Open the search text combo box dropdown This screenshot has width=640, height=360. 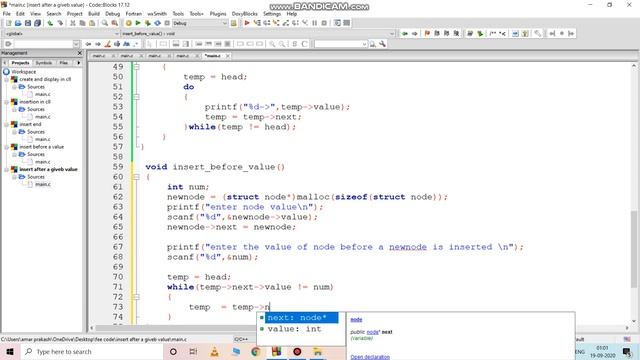(x=364, y=44)
